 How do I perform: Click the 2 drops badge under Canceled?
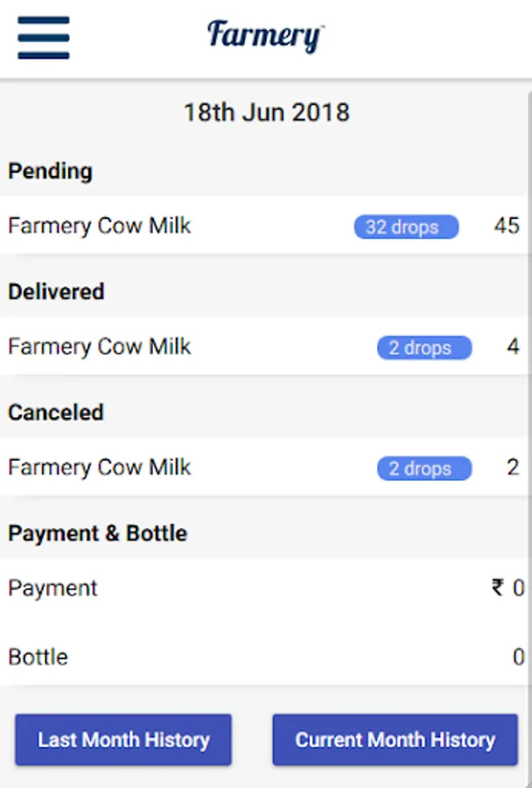point(424,468)
